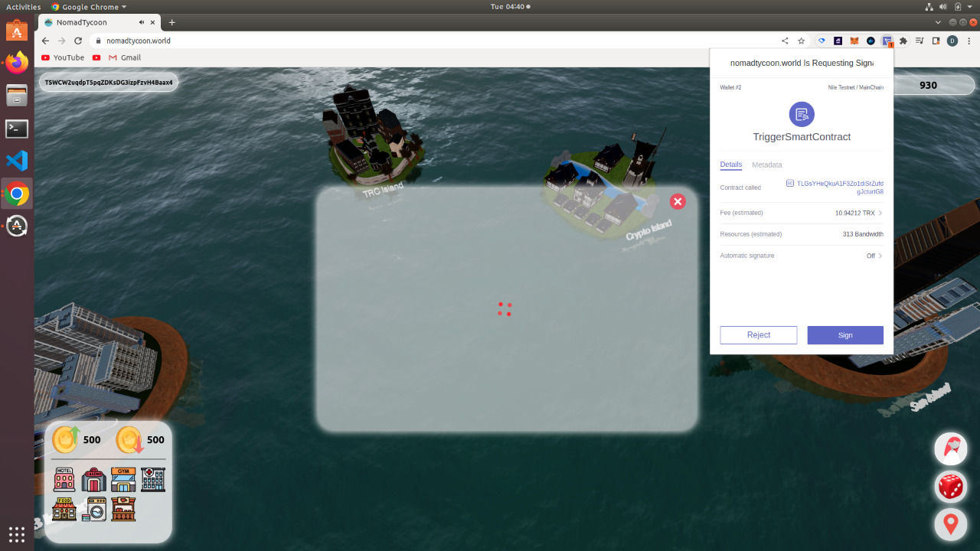This screenshot has height=551, width=980.
Task: Click the wallet address TSWCW2uqdpT5pq pill
Action: 109,83
